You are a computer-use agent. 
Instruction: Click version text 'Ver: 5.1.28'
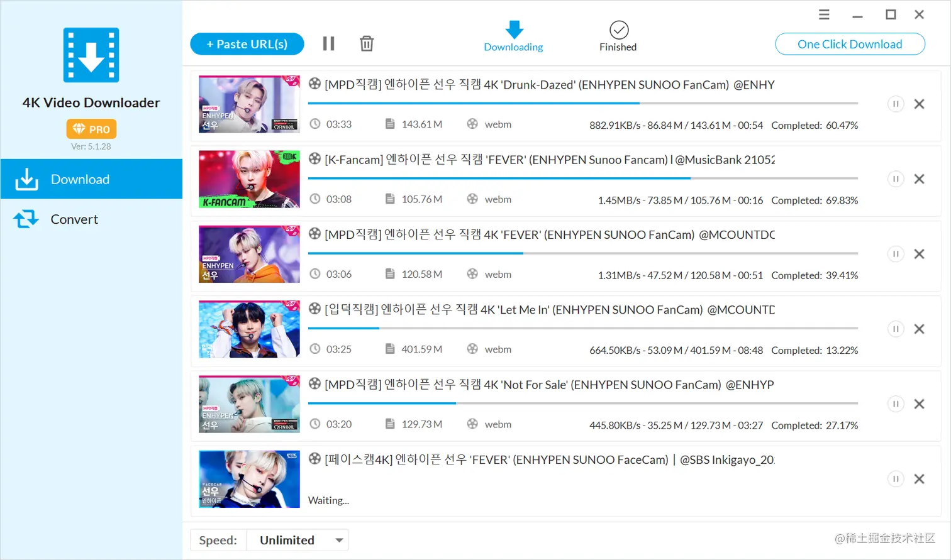point(91,146)
